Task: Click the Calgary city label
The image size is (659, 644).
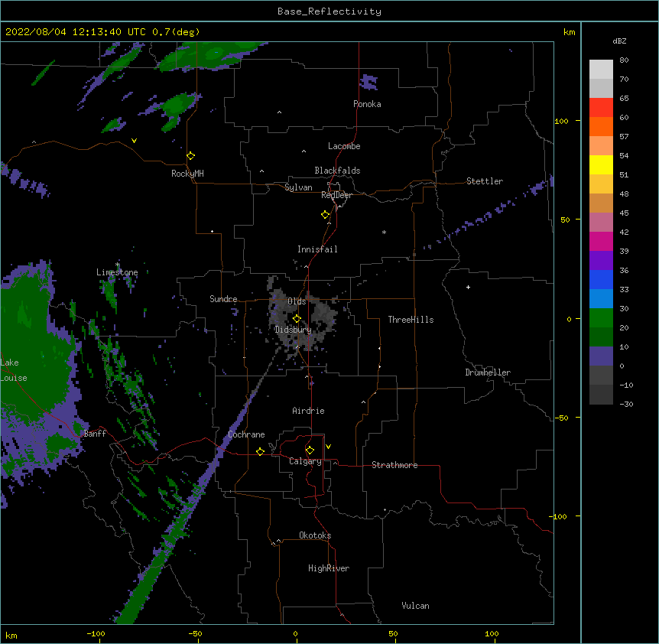Action: click(x=306, y=461)
